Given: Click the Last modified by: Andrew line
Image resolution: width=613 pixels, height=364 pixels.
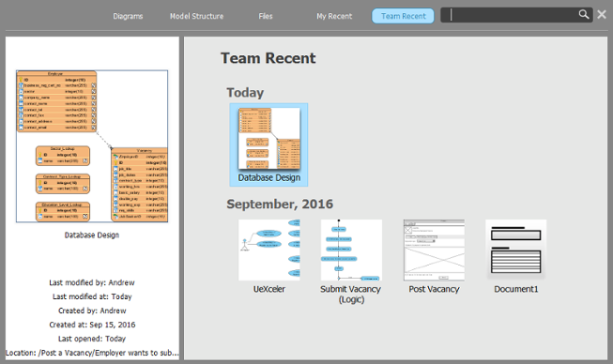Looking at the screenshot, I should click(92, 282).
